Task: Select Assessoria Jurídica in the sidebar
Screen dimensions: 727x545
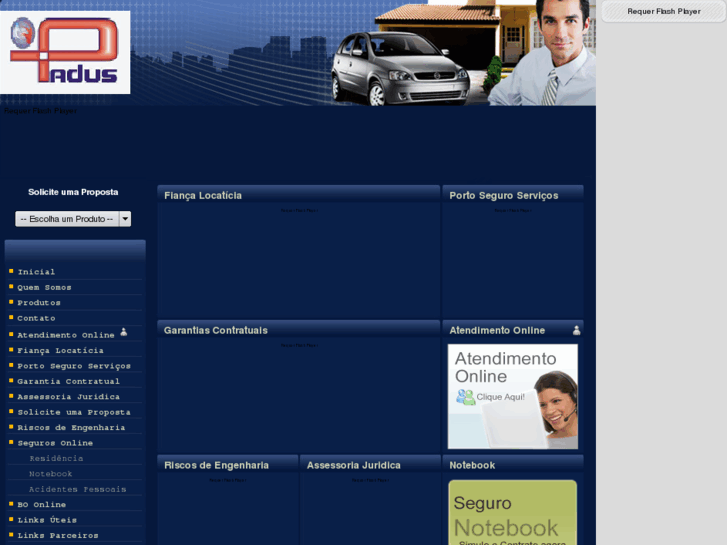Action: (x=69, y=397)
